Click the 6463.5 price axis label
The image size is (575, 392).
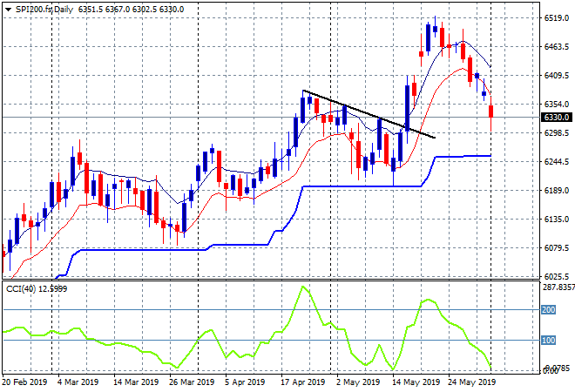pyautogui.click(x=557, y=46)
